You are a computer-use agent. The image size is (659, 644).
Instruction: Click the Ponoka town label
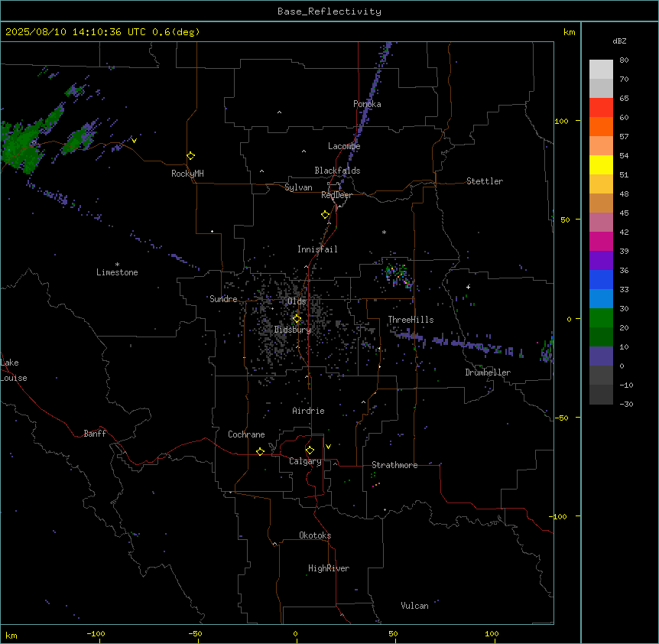pyautogui.click(x=367, y=104)
